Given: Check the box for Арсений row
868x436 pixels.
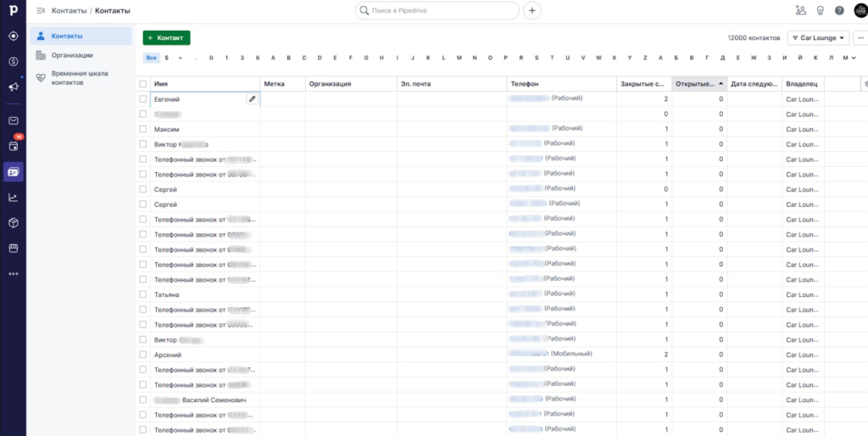Looking at the screenshot, I should click(x=142, y=354).
